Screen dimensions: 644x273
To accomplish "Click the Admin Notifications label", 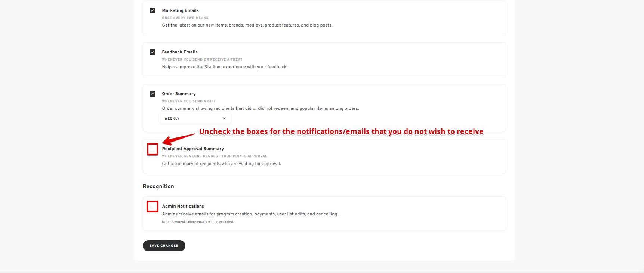I will point(183,206).
